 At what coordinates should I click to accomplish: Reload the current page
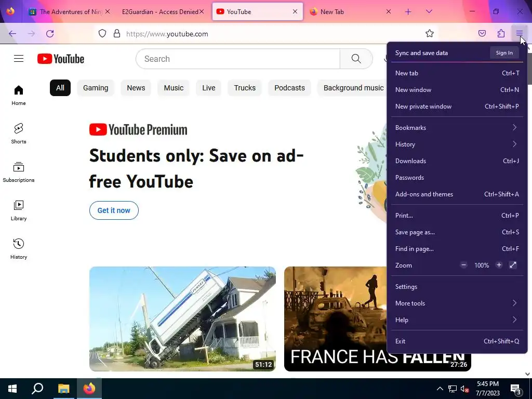(x=50, y=34)
